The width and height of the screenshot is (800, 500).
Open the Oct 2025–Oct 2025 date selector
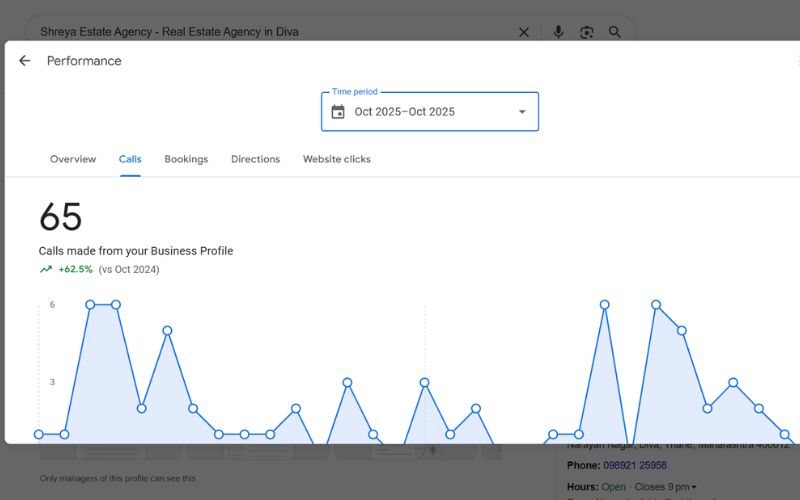(x=405, y=112)
